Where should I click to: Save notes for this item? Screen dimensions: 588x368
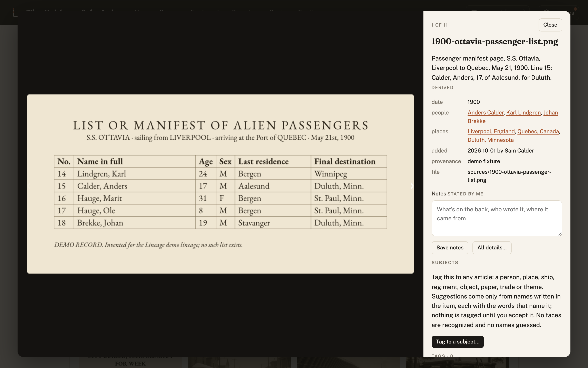450,248
